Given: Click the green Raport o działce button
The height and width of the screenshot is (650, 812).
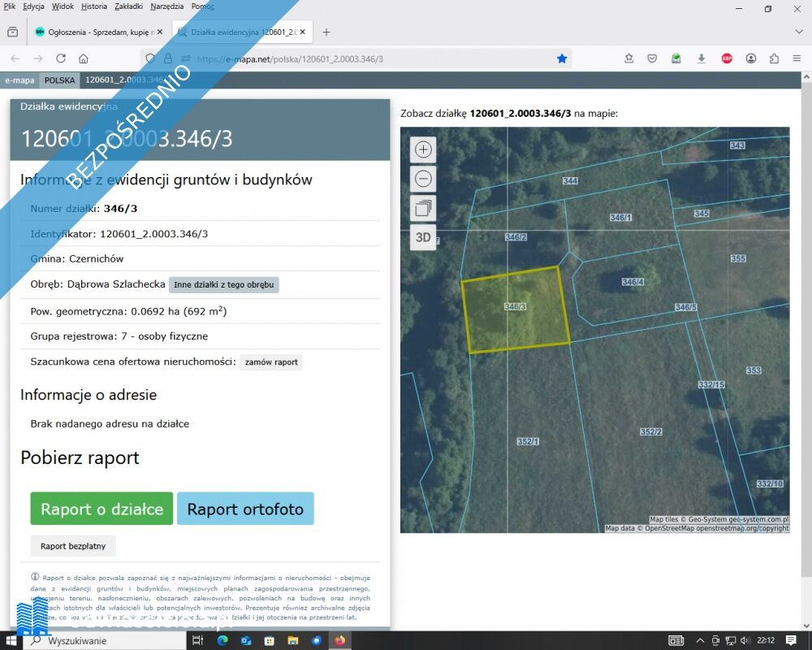Looking at the screenshot, I should tap(101, 509).
